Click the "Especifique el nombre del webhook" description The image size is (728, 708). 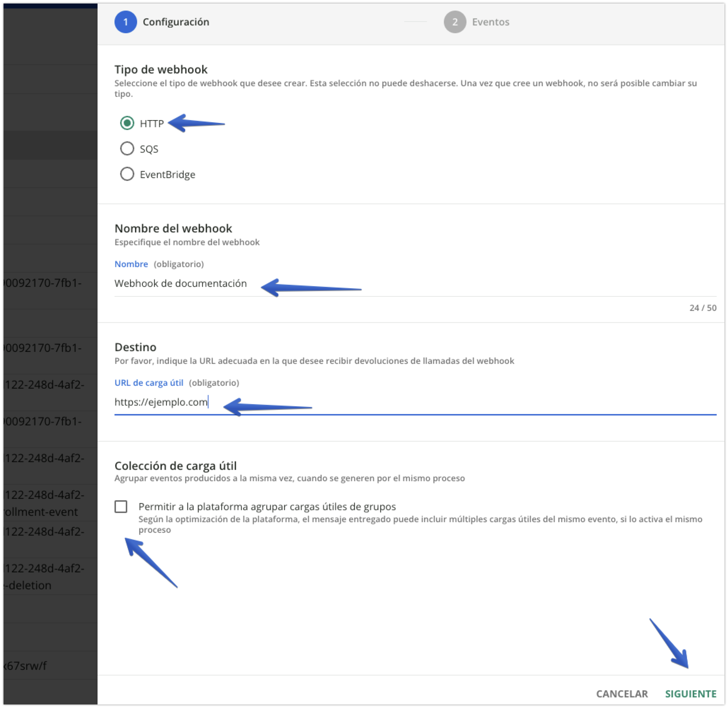click(x=187, y=242)
